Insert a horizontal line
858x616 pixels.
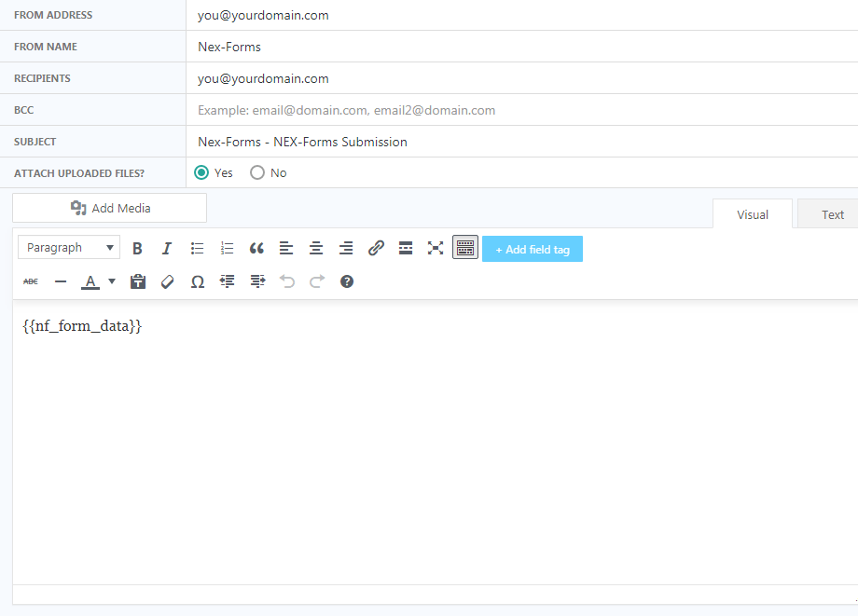point(61,281)
